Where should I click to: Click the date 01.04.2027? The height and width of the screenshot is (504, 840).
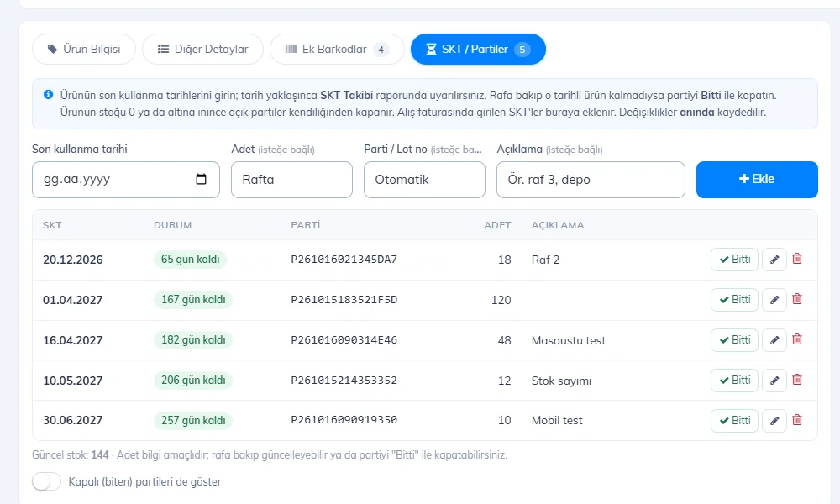[73, 300]
